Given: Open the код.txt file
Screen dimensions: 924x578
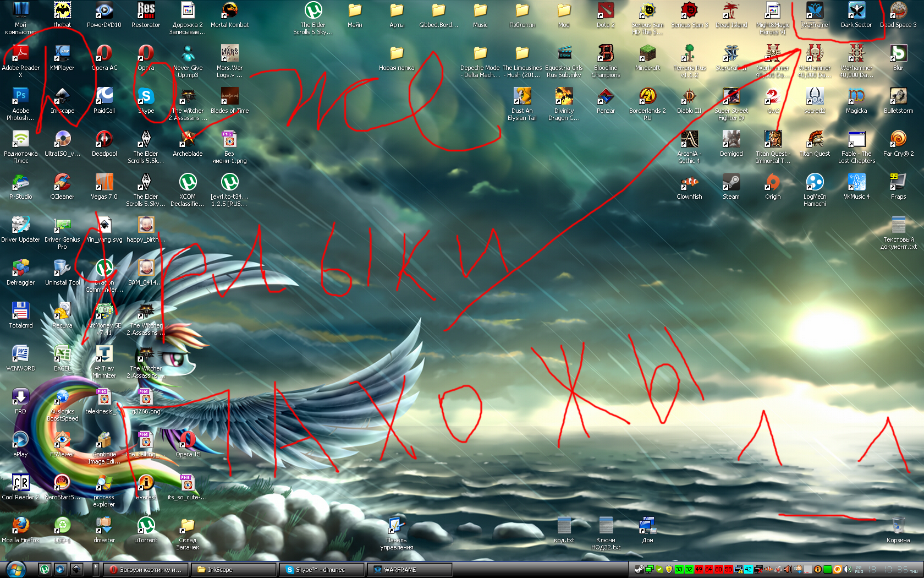Looking at the screenshot, I should click(x=564, y=530).
